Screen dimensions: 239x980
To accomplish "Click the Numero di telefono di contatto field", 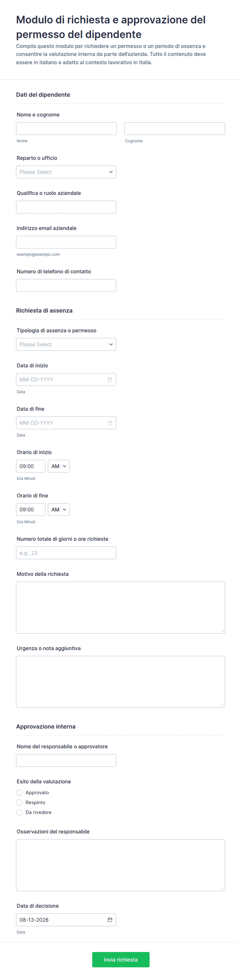I will [x=66, y=285].
